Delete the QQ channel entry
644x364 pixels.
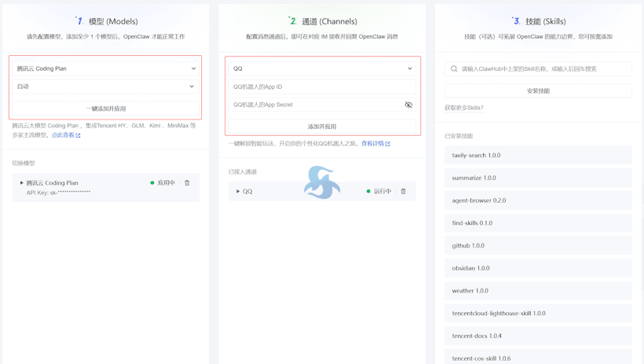pyautogui.click(x=404, y=191)
